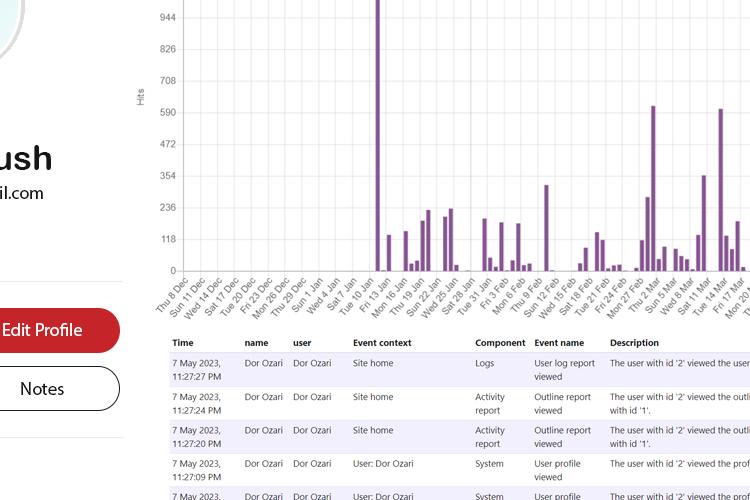Open User: Dor Ozari context in 11:27:09 PM row
750x500 pixels.
[383, 464]
